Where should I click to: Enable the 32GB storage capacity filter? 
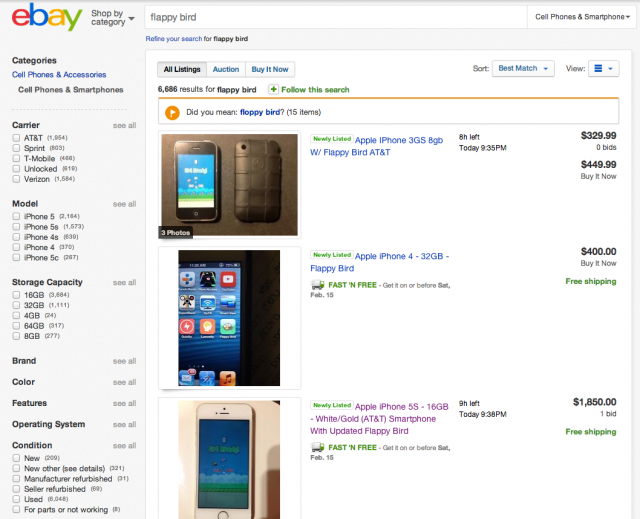point(16,305)
